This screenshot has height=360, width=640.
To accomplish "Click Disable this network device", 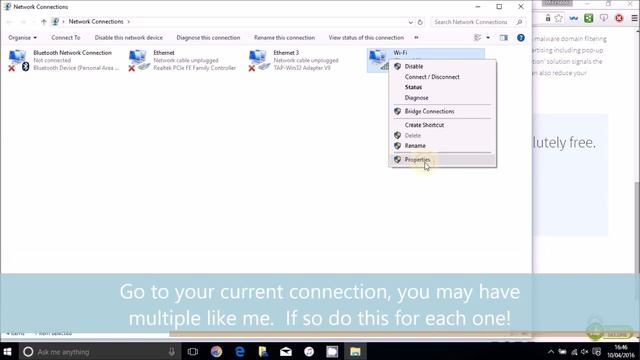I will 129,38.
